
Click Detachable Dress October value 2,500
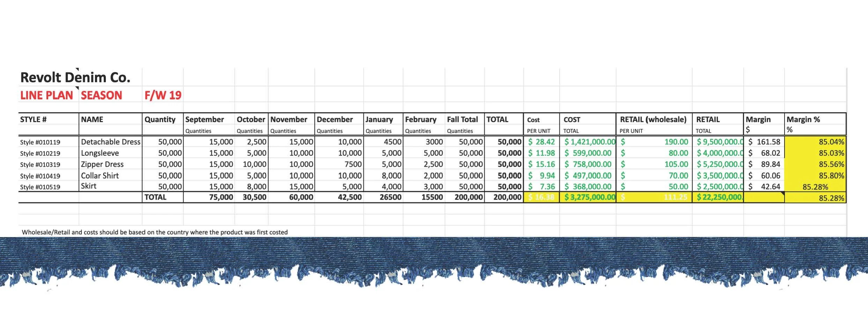click(257, 142)
